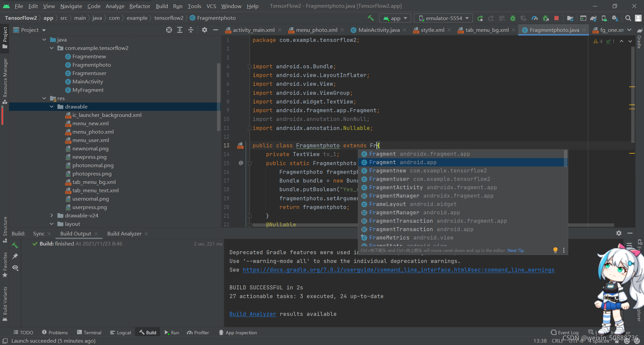
Task: Open the Problems tool window
Action: pyautogui.click(x=55, y=333)
